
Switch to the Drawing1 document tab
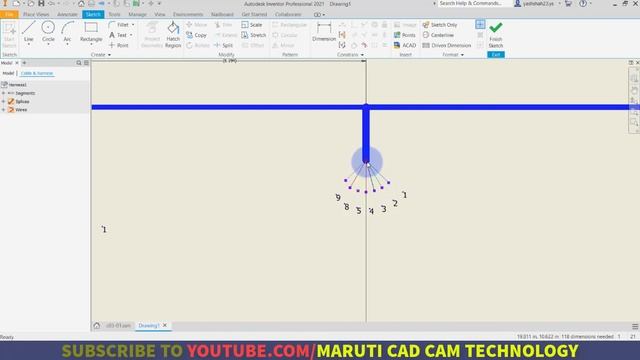tap(149, 326)
